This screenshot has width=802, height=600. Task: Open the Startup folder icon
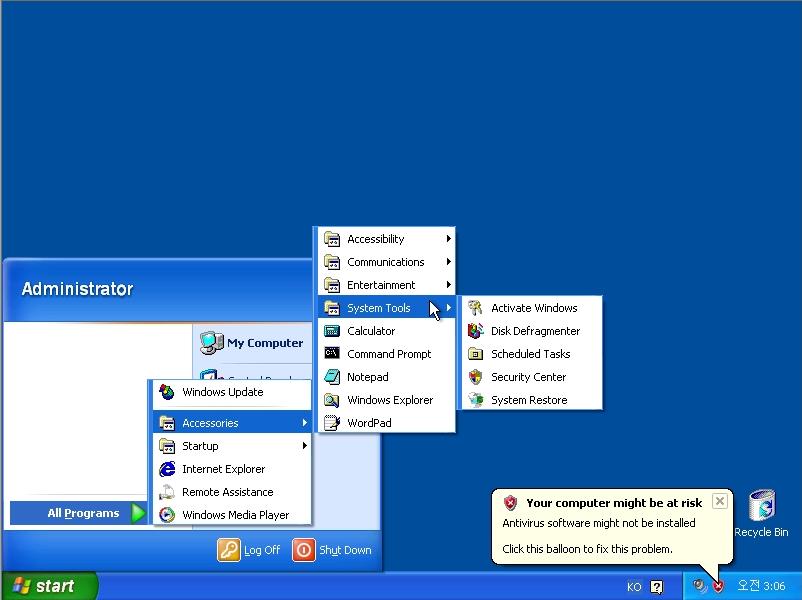click(x=167, y=446)
